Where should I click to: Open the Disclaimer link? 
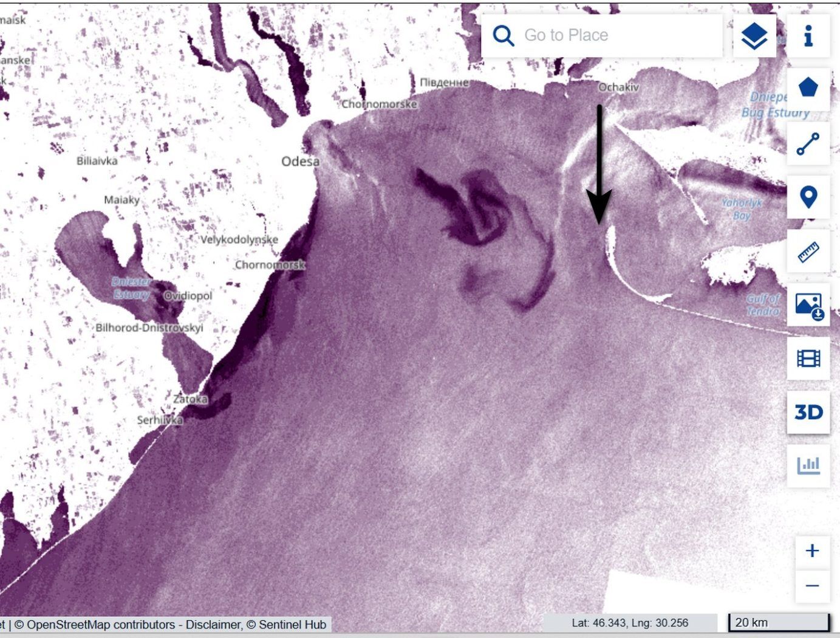pyautogui.click(x=213, y=625)
